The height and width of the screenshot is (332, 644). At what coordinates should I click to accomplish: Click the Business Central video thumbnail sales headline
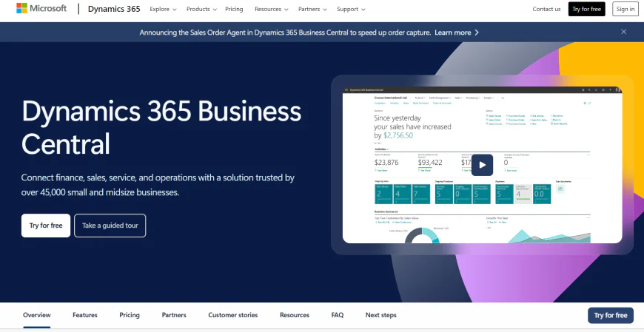coord(412,126)
